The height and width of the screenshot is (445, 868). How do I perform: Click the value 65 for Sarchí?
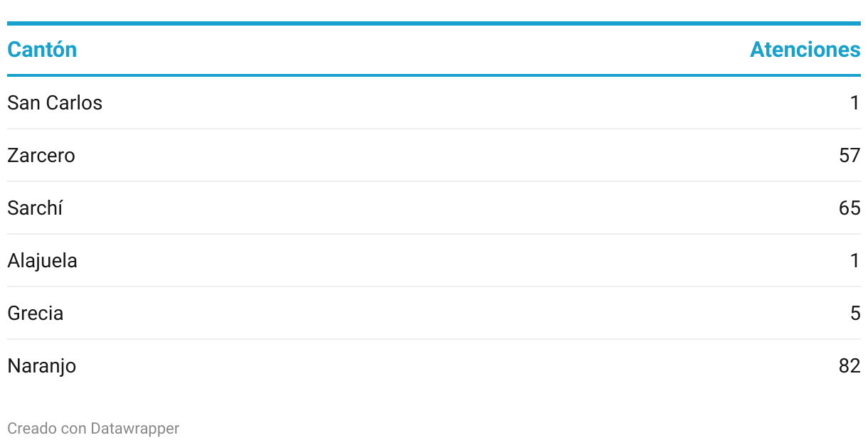[x=850, y=208]
